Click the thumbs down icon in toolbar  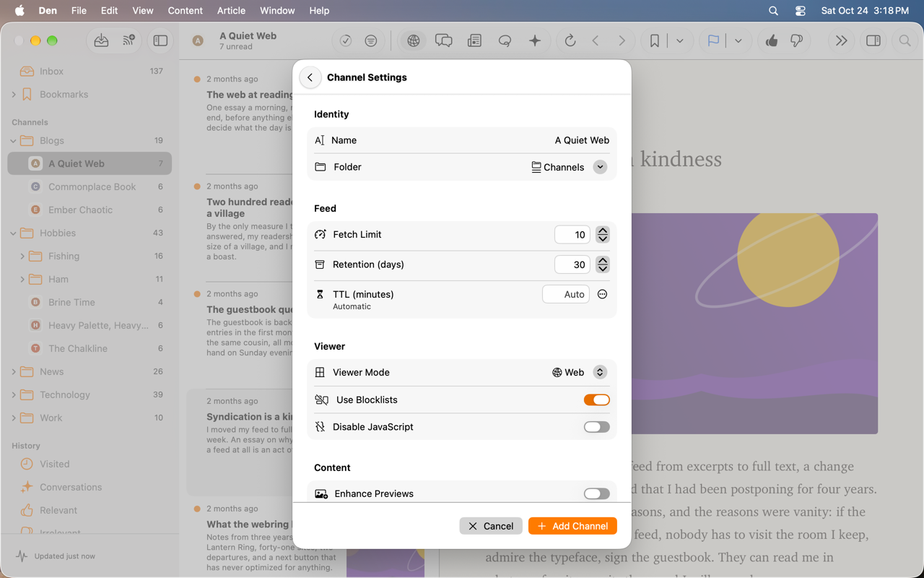point(797,41)
